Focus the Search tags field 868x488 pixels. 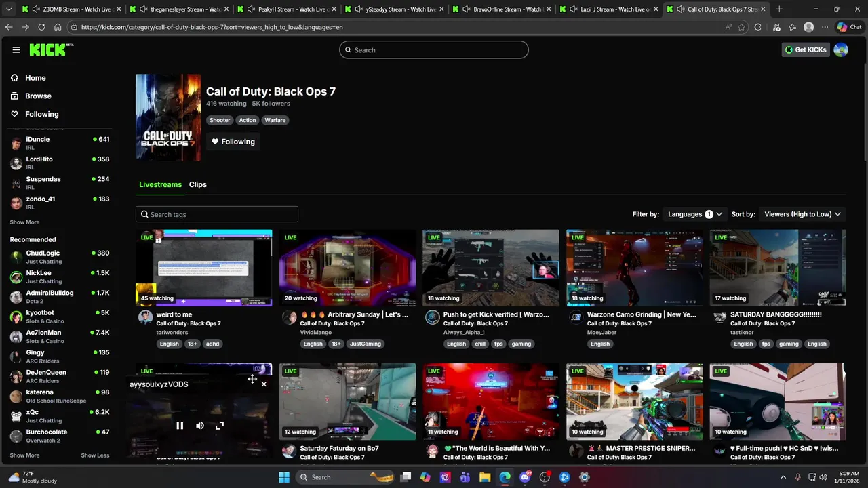point(217,214)
